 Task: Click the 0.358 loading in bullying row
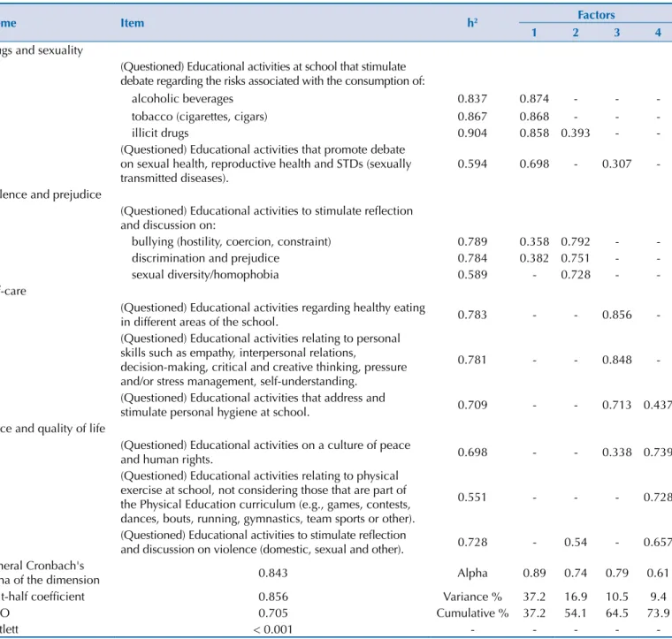pos(534,242)
